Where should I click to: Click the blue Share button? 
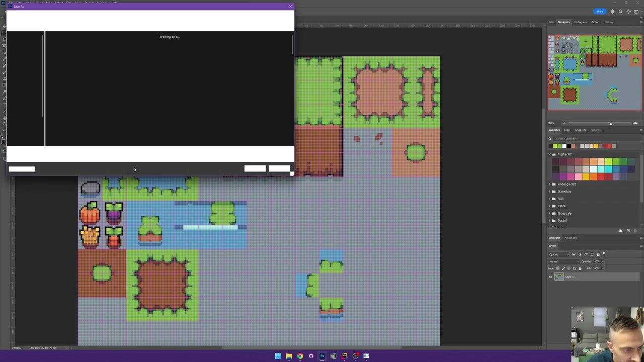(600, 12)
